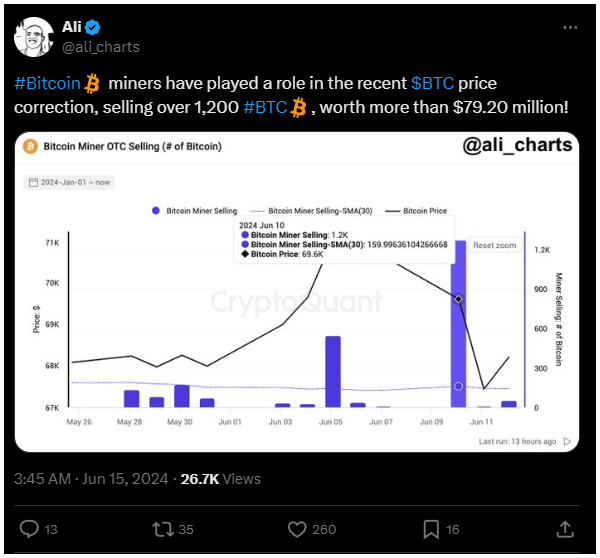Toggle the Bitcoin Miner Selling-SMA(30) legend
Image resolution: width=600 pixels, height=558 pixels.
coord(311,211)
